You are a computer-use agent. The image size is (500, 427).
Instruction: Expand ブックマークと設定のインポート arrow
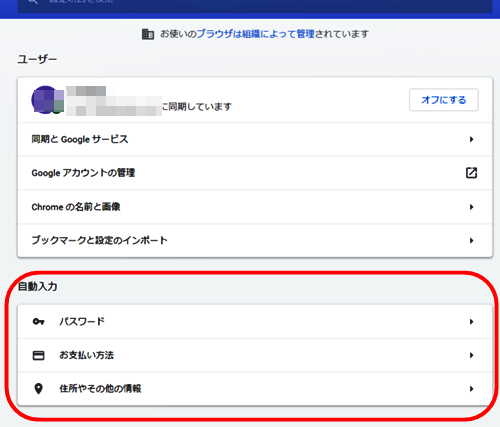coord(471,240)
